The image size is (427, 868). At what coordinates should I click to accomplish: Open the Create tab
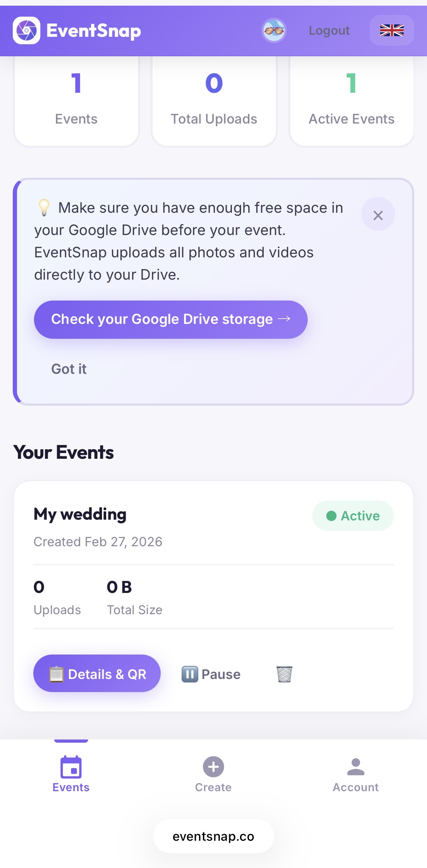click(x=213, y=774)
